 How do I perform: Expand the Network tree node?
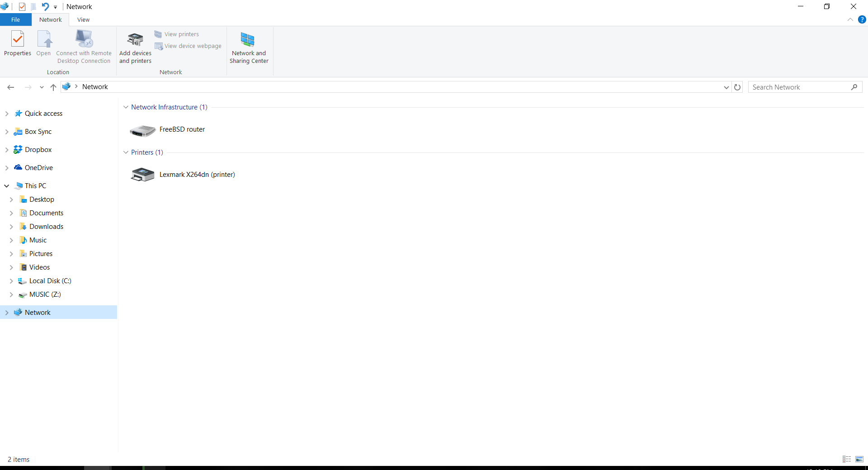point(7,313)
